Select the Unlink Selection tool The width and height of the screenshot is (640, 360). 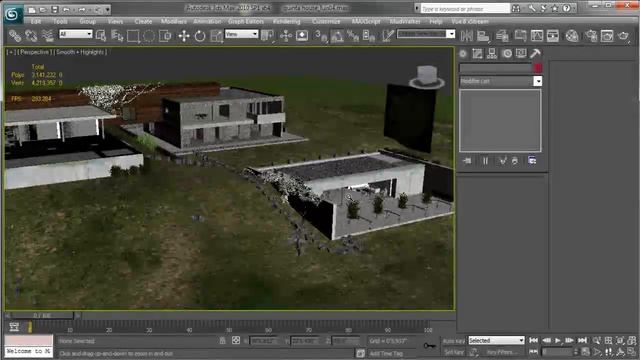coord(31,36)
